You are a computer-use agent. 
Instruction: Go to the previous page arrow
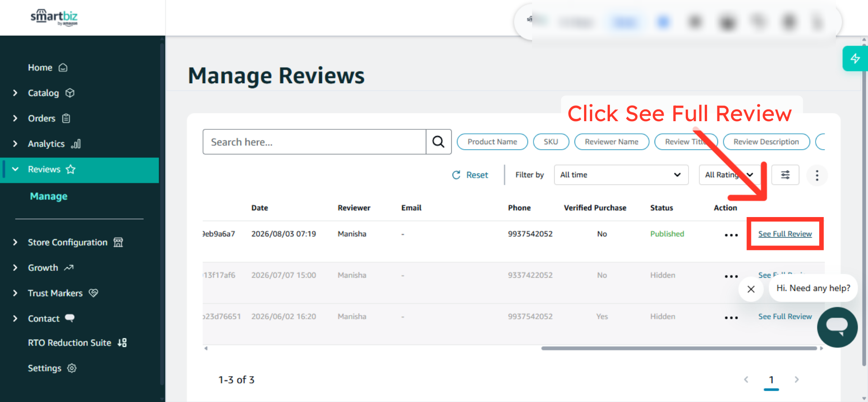746,379
